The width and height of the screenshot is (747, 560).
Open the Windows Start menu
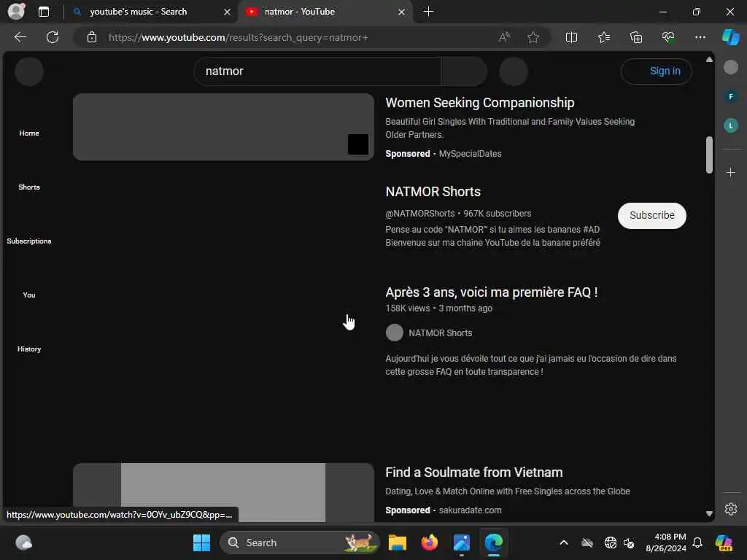click(201, 542)
